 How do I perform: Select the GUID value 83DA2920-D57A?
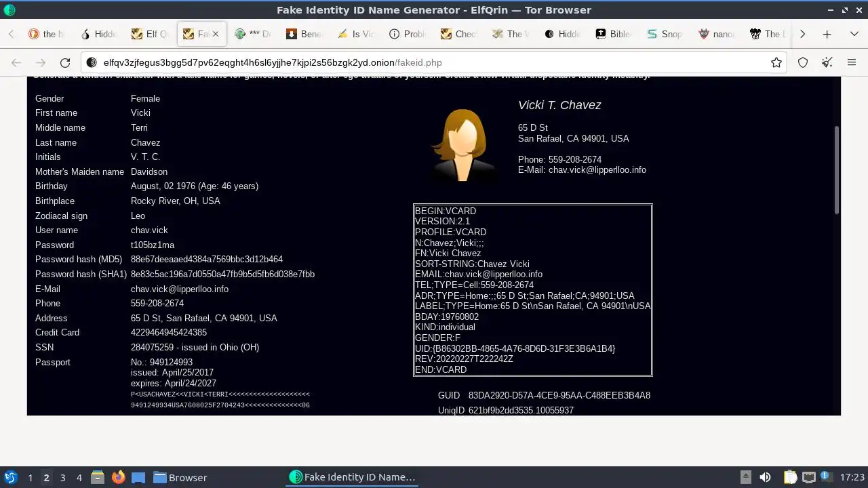point(559,395)
